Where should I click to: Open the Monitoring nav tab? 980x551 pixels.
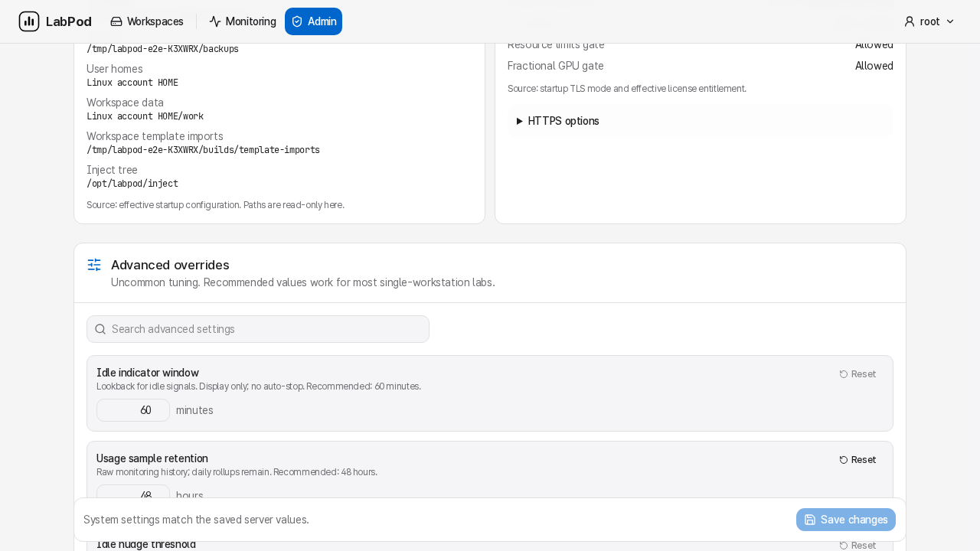[243, 21]
